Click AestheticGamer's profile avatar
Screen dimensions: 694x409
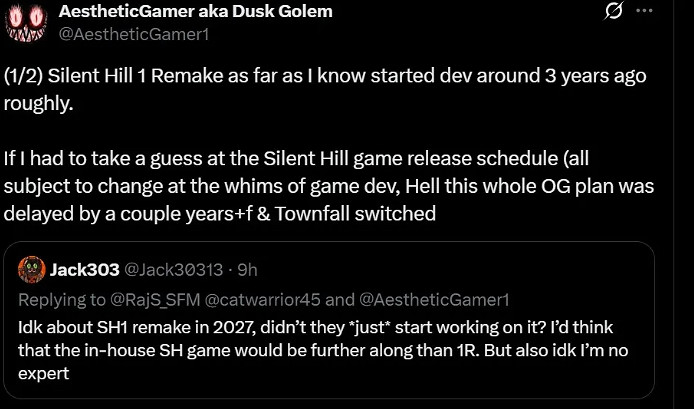pyautogui.click(x=27, y=22)
